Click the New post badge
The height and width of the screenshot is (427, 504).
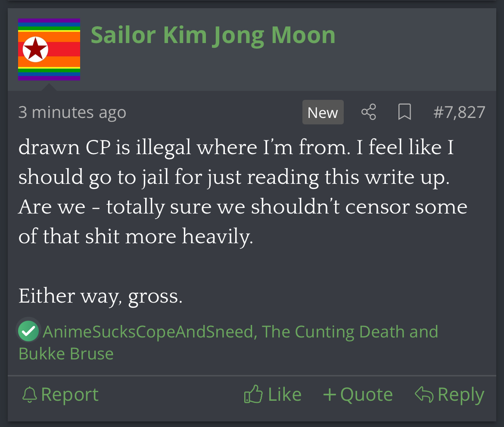[323, 112]
